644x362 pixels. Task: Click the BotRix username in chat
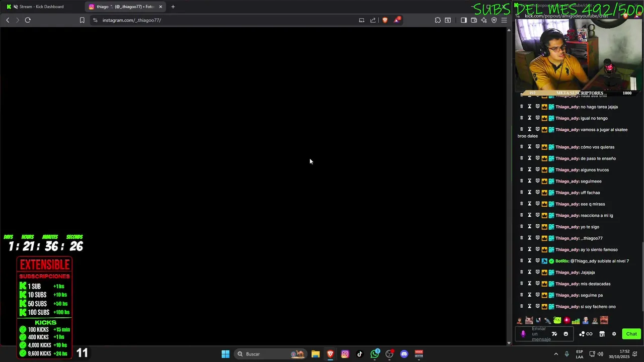[x=562, y=261]
